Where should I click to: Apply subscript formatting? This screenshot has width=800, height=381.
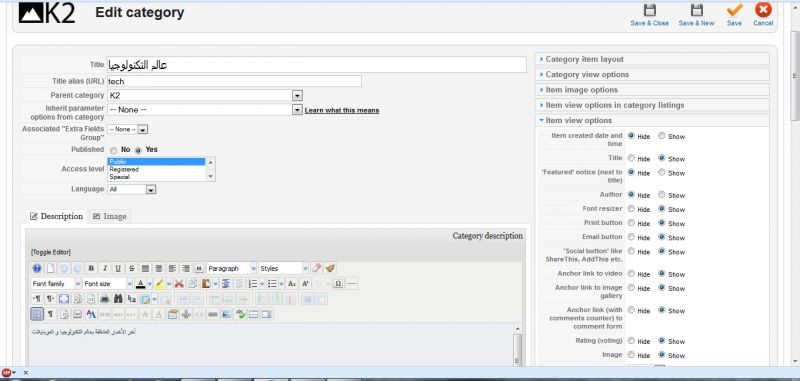point(292,284)
